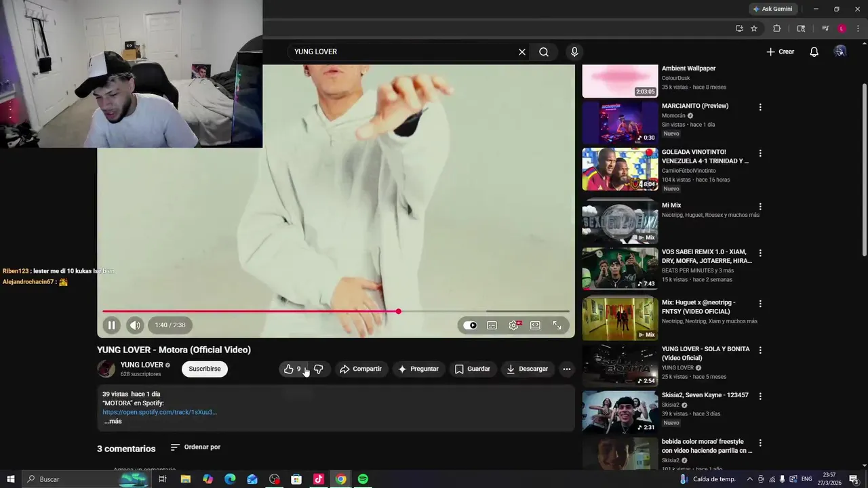Image resolution: width=868 pixels, height=488 pixels.
Task: Click page vertical scrollbar
Action: (864, 169)
